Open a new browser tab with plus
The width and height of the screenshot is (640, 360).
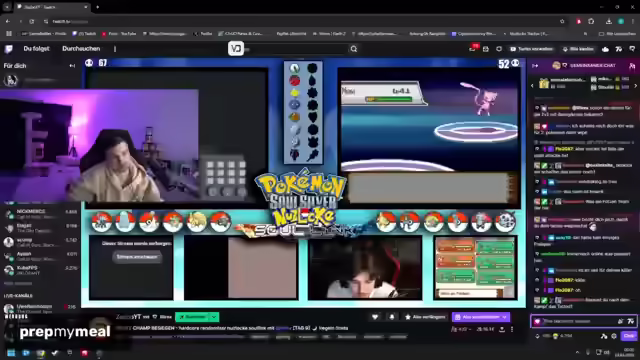[x=98, y=7]
